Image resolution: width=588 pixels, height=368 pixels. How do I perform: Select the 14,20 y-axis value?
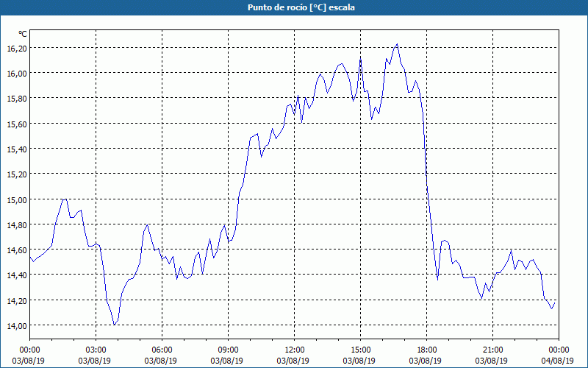pyautogui.click(x=17, y=301)
